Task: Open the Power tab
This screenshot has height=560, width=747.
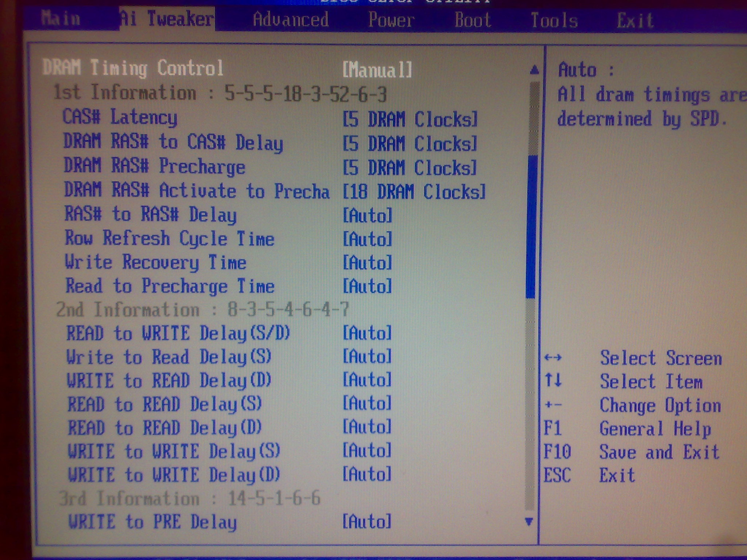Action: pos(391,20)
